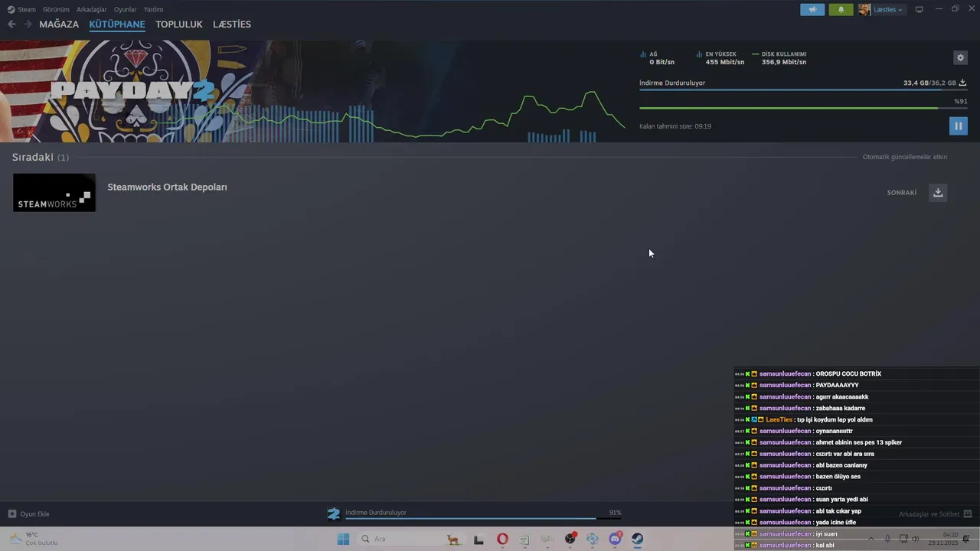
Task: Show hidden tray icons chevron
Action: tap(871, 539)
